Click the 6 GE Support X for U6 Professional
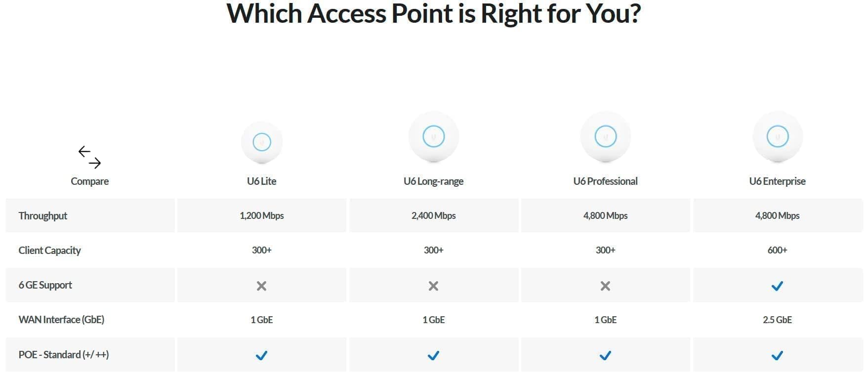This screenshot has width=868, height=378. (605, 286)
